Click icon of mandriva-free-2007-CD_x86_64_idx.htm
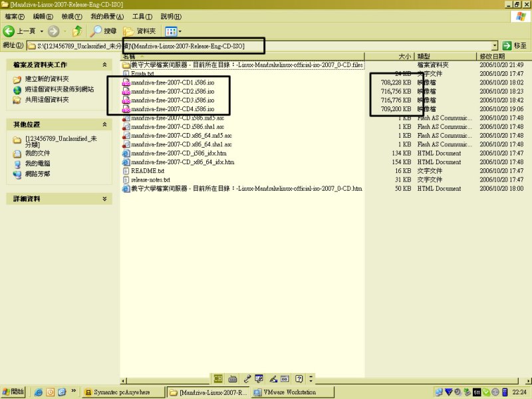The width and height of the screenshot is (532, 399). [126, 162]
